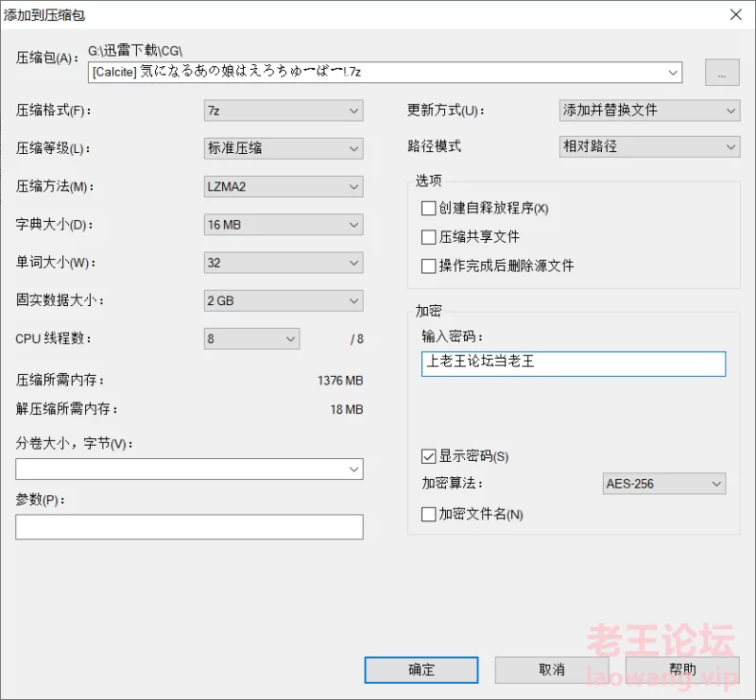Open the 路径模式 相对路径 dropdown

point(649,147)
